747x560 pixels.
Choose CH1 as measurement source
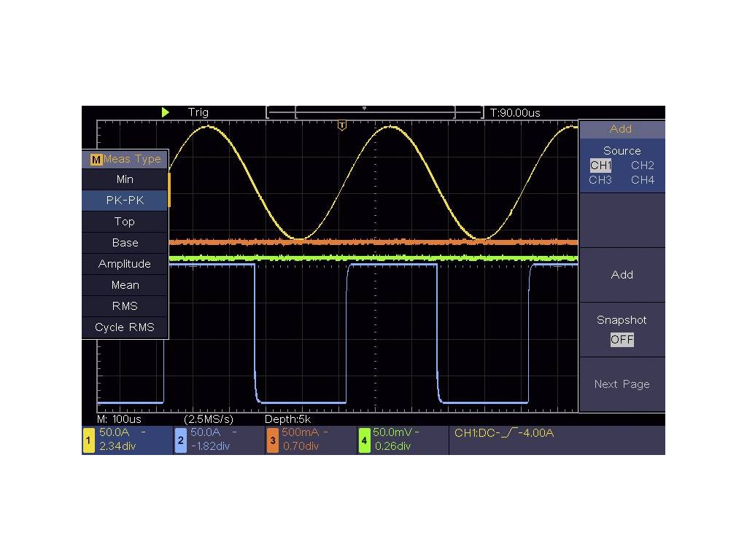[601, 166]
